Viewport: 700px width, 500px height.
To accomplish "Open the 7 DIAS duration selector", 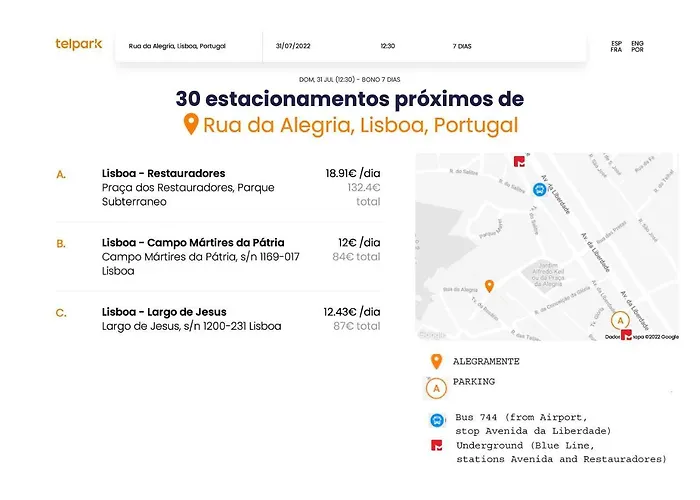I will pyautogui.click(x=462, y=46).
